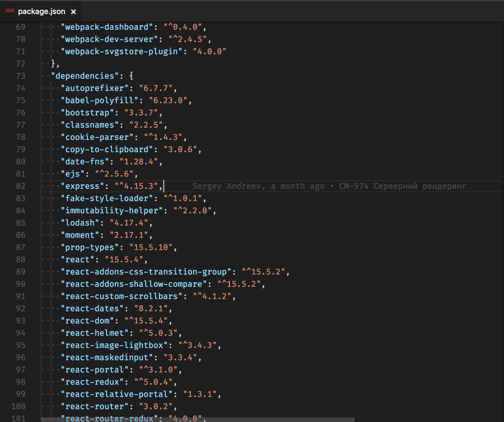Image resolution: width=504 pixels, height=422 pixels.
Task: Click the "lodash" key
Action: (80, 223)
